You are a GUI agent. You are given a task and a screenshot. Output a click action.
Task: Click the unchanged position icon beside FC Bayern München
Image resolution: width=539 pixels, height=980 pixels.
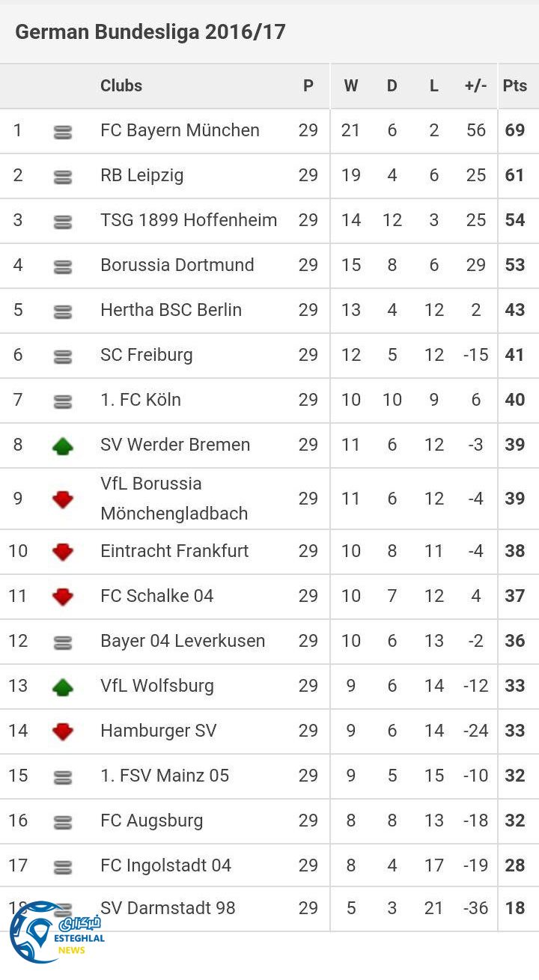click(x=63, y=133)
